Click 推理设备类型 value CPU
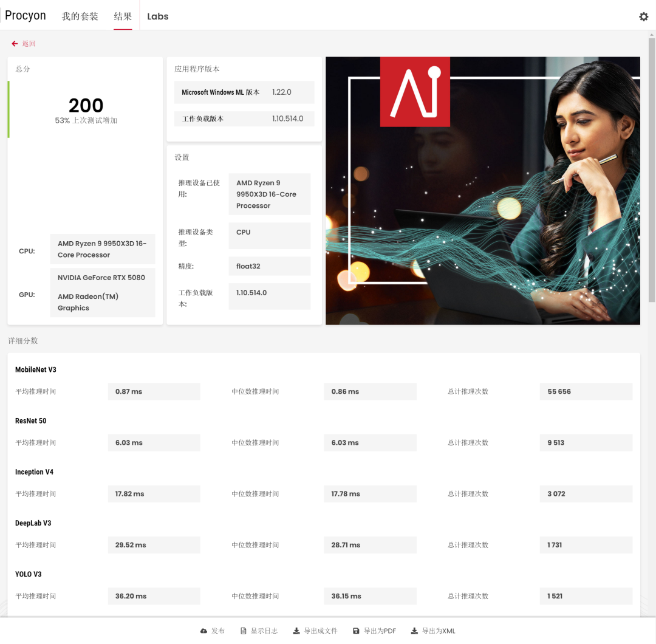 [x=270, y=236]
